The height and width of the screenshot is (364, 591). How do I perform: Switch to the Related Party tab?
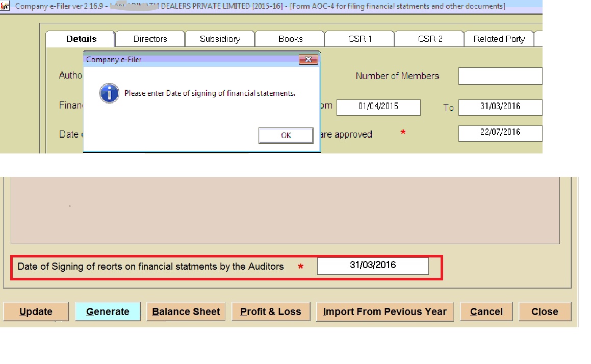(499, 39)
